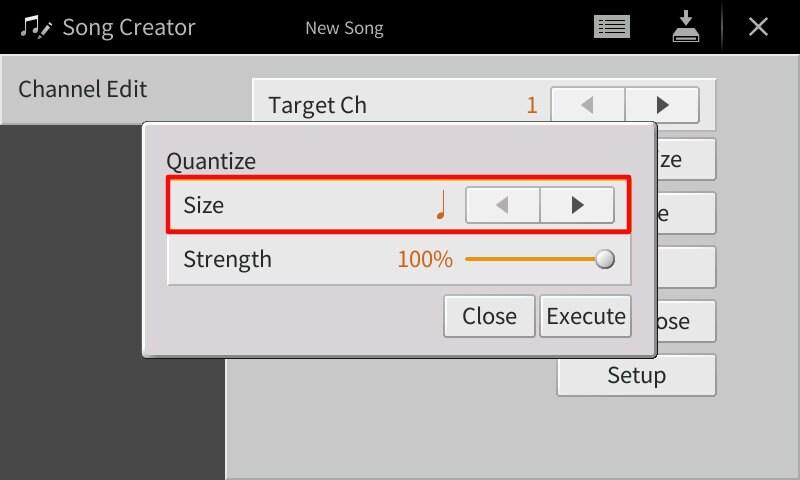Screen dimensions: 800x480
Task: Click the partially hidden Quantize button
Action: pyautogui.click(x=686, y=159)
